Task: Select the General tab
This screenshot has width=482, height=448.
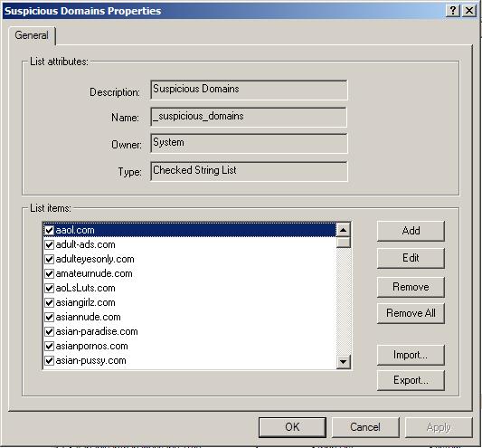Action: click(32, 35)
